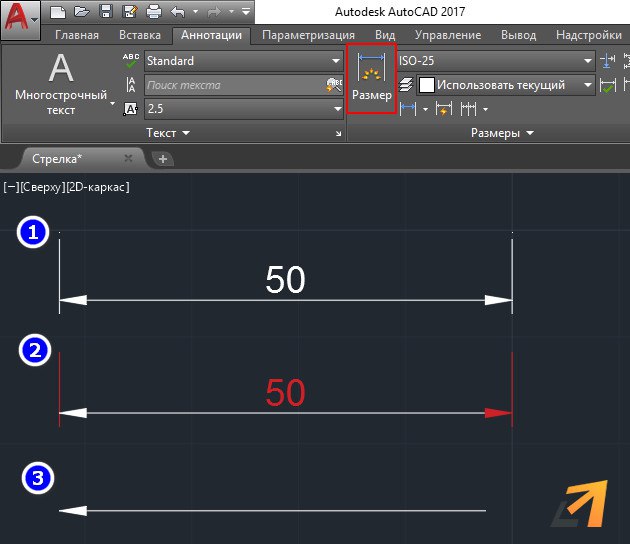630x544 pixels.
Task: Click the quick dimension lightning icon
Action: pyautogui.click(x=444, y=109)
